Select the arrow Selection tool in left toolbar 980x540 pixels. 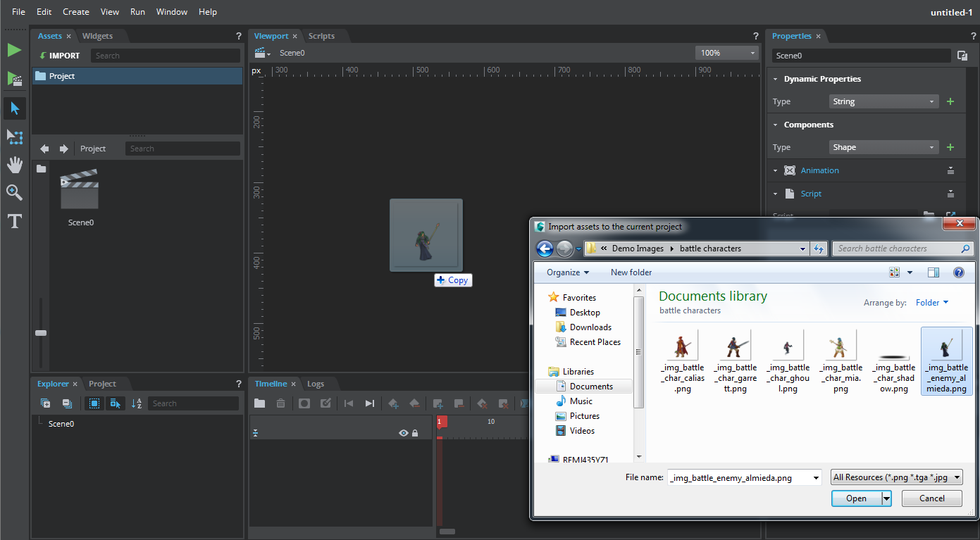[15, 108]
